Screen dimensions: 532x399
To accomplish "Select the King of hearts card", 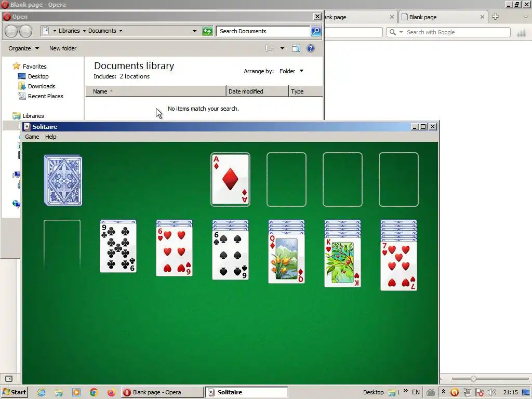I will pyautogui.click(x=343, y=262).
